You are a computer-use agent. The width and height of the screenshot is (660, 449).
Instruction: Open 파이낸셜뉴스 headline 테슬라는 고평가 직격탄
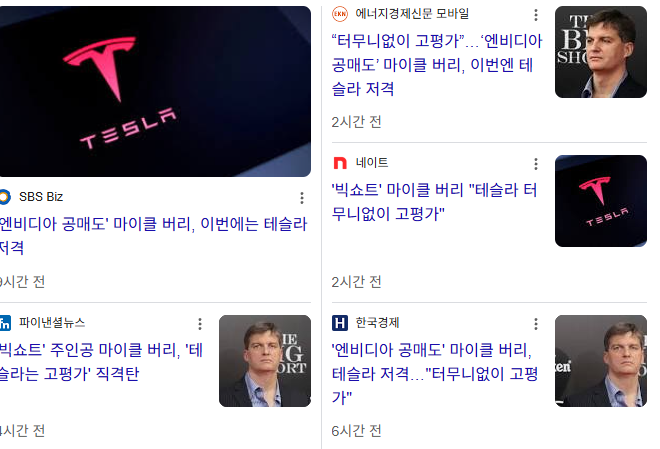coord(101,361)
